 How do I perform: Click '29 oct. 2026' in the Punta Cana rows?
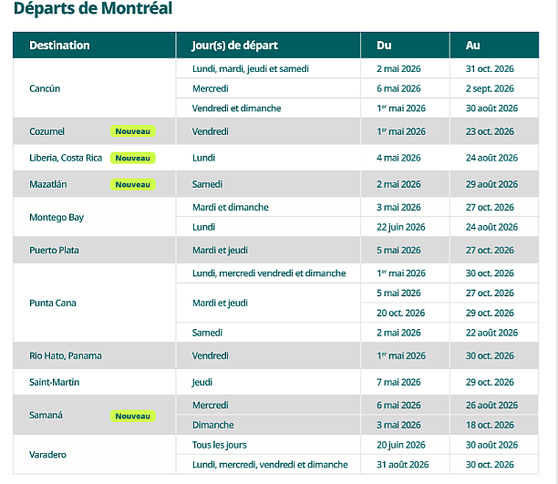click(x=490, y=313)
